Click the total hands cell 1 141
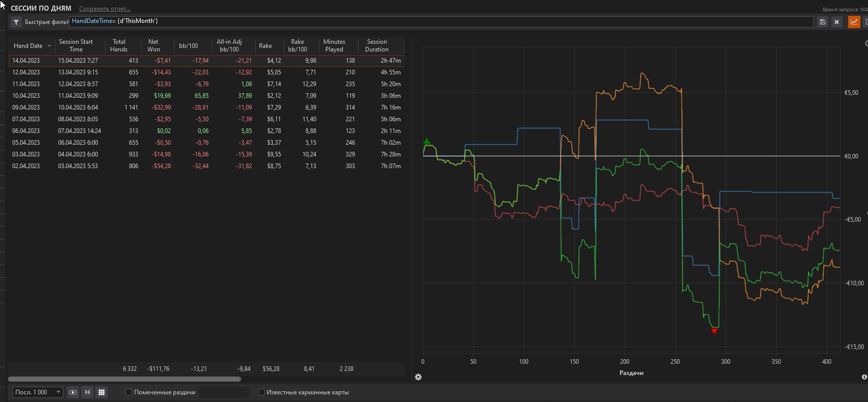This screenshot has height=402, width=868. coord(131,108)
